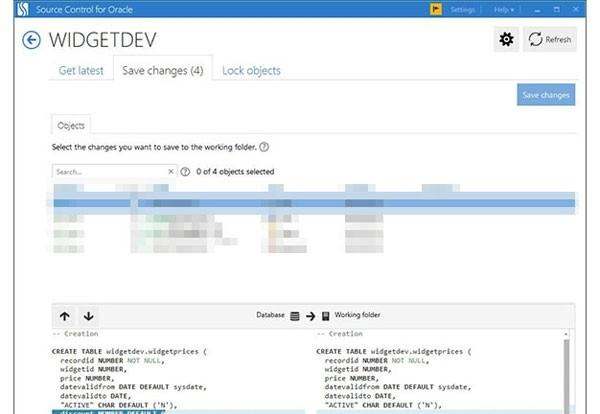Open Settings in the title bar
Image resolution: width=600 pixels, height=414 pixels.
coord(462,10)
